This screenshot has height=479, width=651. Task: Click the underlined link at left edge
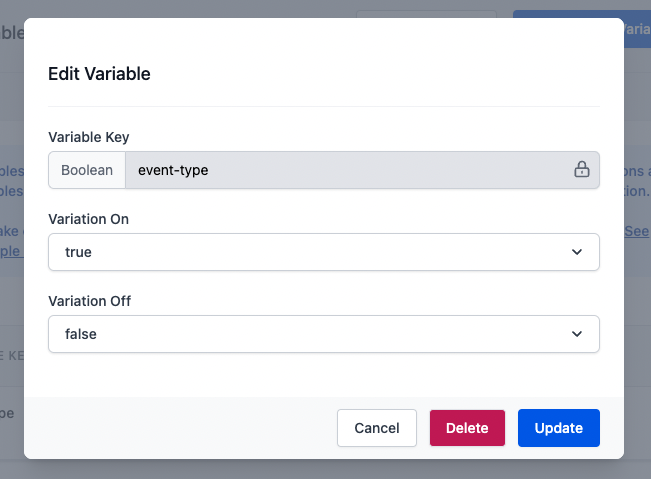coord(11,250)
